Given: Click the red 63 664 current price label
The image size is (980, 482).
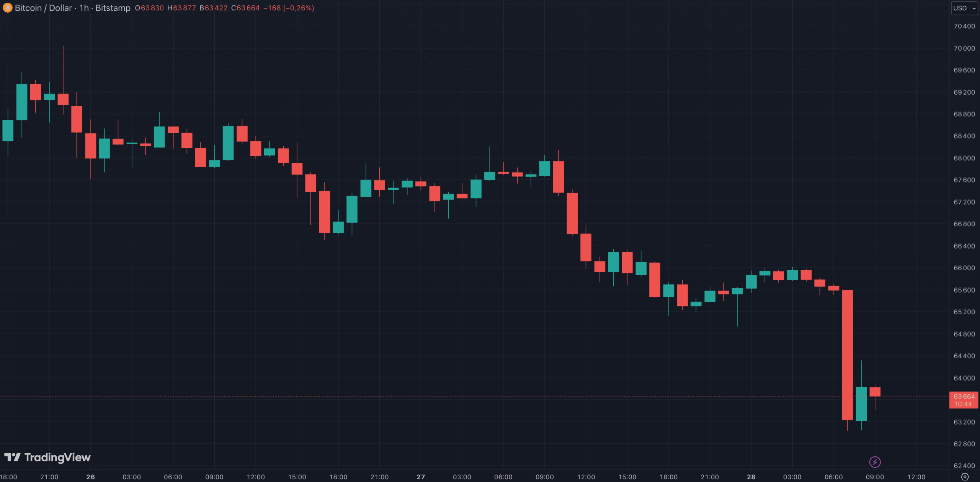Looking at the screenshot, I should click(x=964, y=400).
